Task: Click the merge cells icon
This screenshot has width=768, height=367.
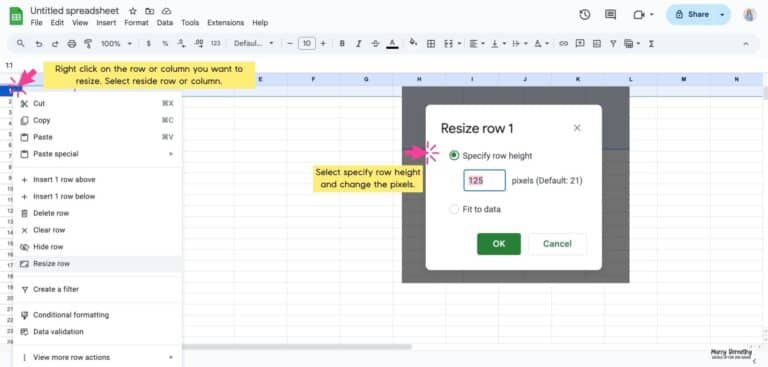Action: (447, 44)
